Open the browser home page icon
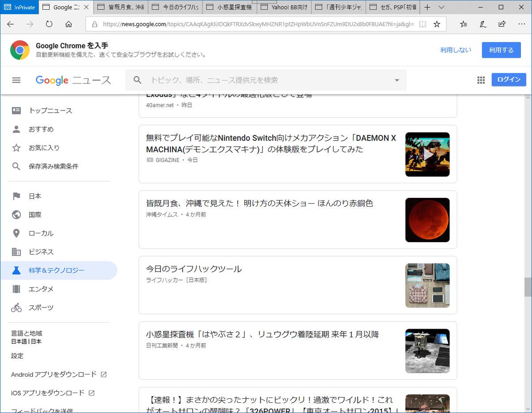This screenshot has width=532, height=413. point(69,24)
